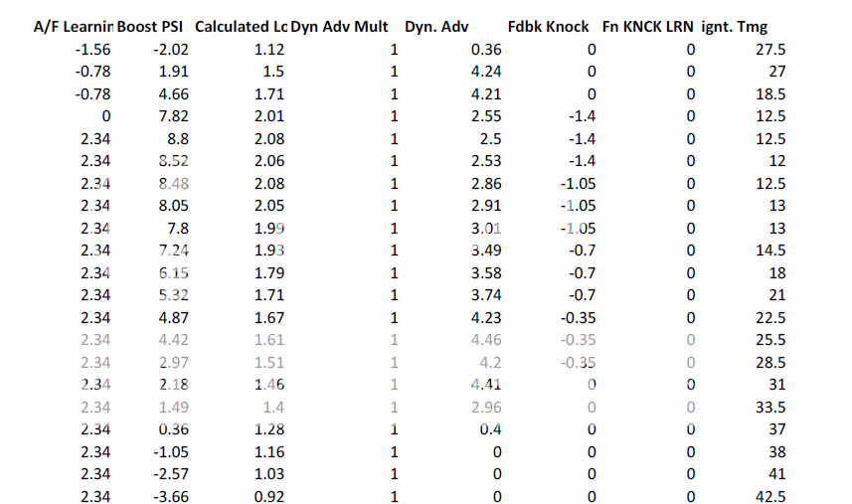Click the Calculated Load value 0.92

pos(269,496)
